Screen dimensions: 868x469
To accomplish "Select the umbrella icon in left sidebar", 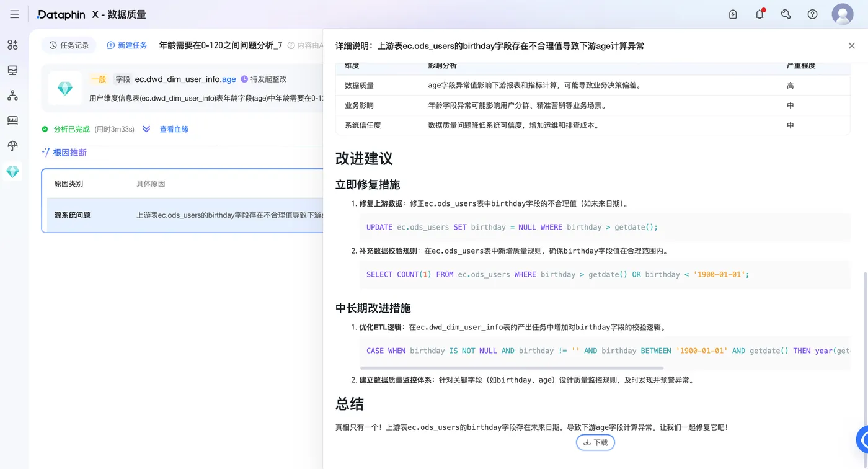I will [x=12, y=146].
